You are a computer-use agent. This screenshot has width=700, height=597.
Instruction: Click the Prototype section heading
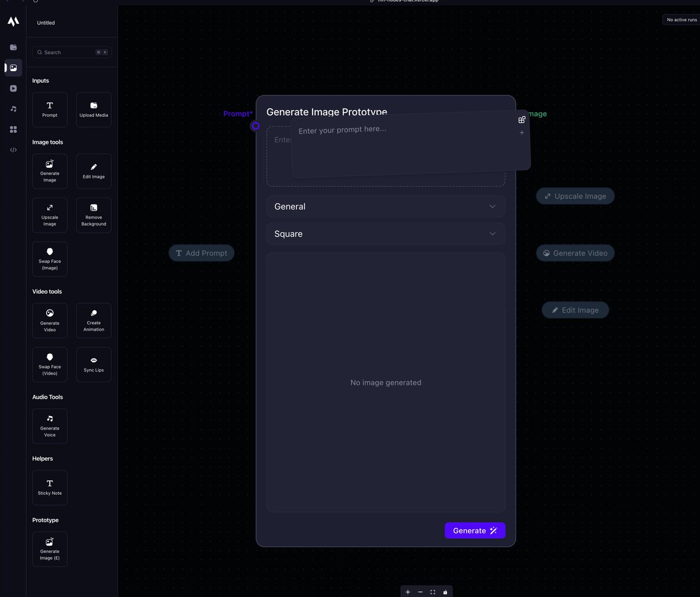point(45,520)
